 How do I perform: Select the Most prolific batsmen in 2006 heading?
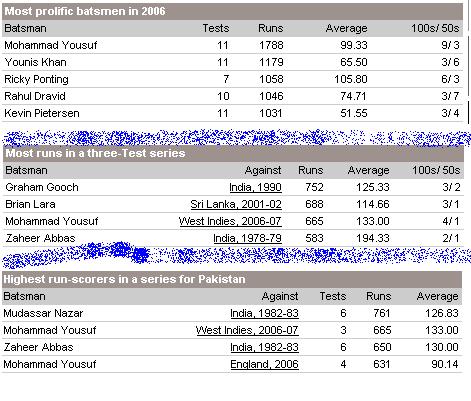tap(85, 11)
